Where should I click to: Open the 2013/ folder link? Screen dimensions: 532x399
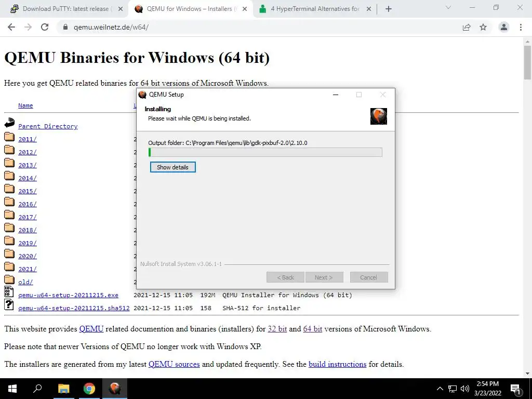click(28, 165)
